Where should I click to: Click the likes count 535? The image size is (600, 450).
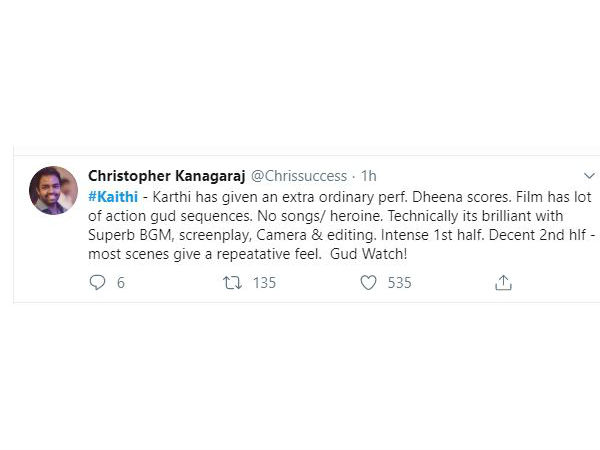pos(399,283)
